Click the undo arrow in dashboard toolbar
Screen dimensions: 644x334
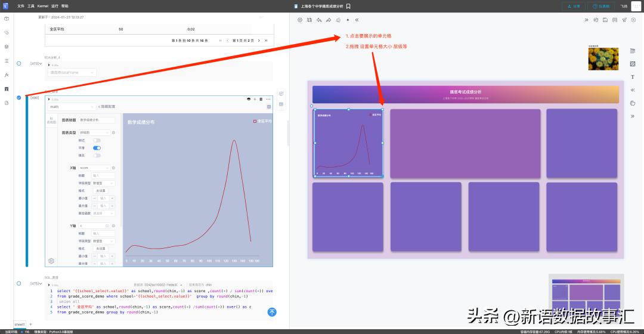pos(319,20)
